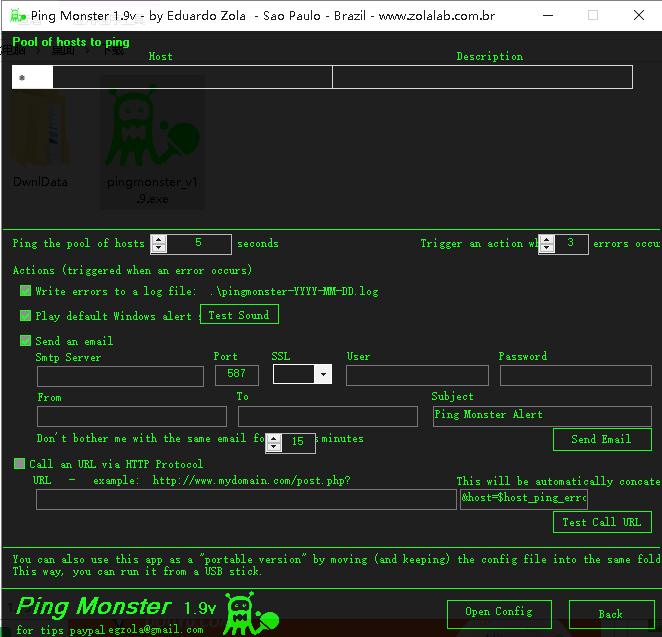Click the Pool of hosts to ping heading
This screenshot has height=637, width=662.
pos(71,42)
